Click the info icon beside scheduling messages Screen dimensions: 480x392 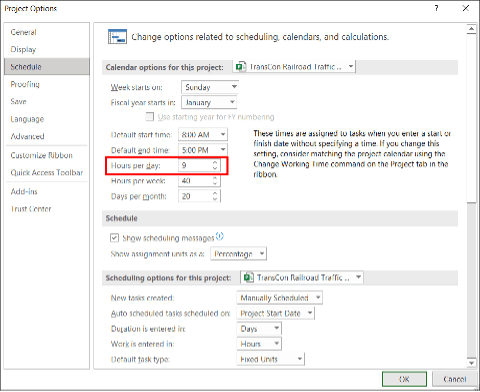pos(219,236)
